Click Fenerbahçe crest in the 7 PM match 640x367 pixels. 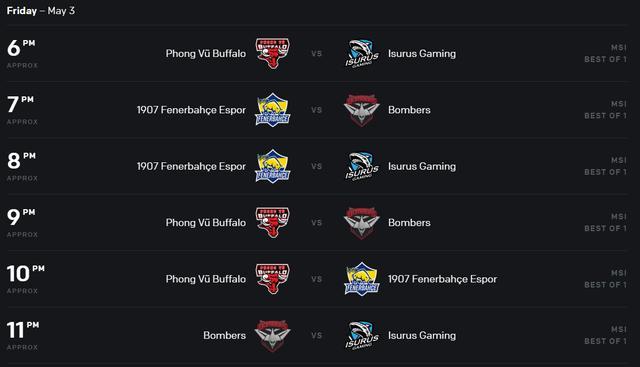point(273,110)
